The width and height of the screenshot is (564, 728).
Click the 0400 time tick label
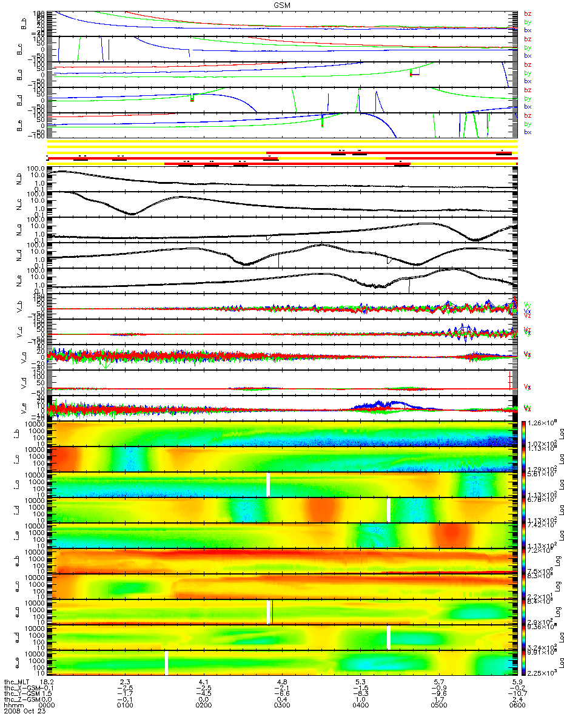pos(360,705)
